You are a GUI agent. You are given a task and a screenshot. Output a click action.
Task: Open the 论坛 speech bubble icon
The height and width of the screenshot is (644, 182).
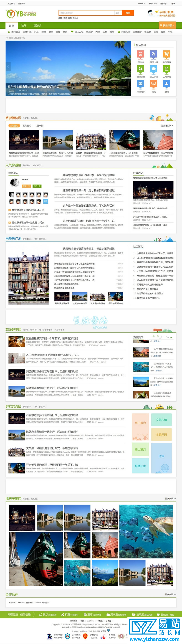pyautogui.click(x=154, y=84)
